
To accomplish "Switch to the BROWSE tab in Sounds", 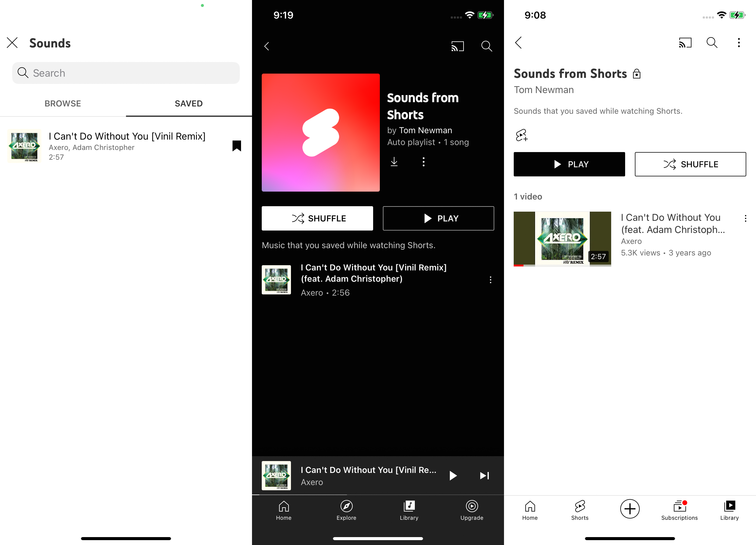I will pos(63,103).
